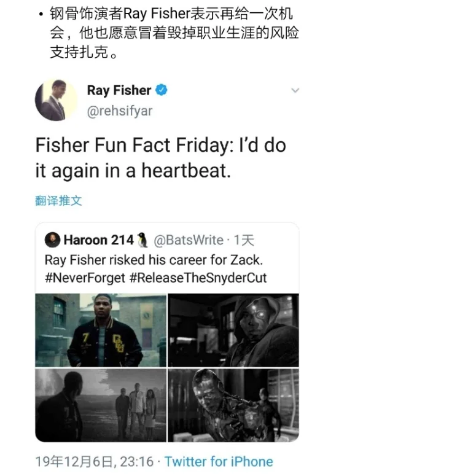Click Ray Fisher's profile avatar
This screenshot has height=476, width=476.
(56, 99)
